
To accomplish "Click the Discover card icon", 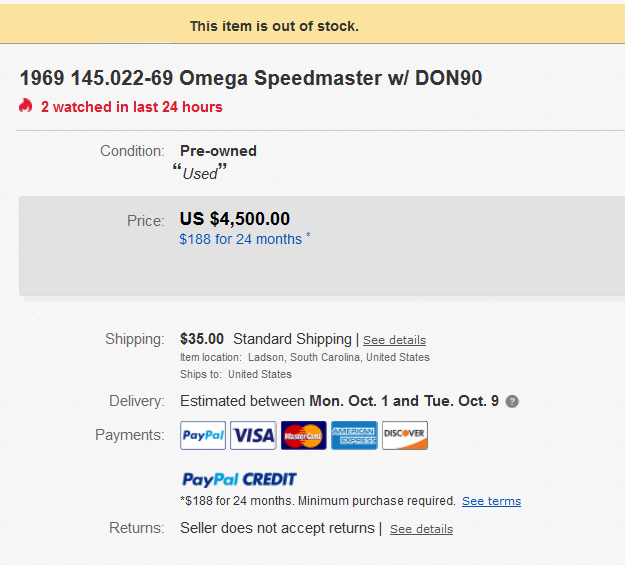I will pos(405,436).
